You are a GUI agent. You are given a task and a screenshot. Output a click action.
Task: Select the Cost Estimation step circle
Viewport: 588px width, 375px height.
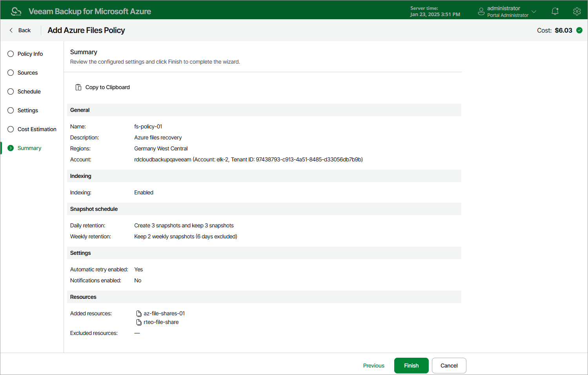point(11,129)
